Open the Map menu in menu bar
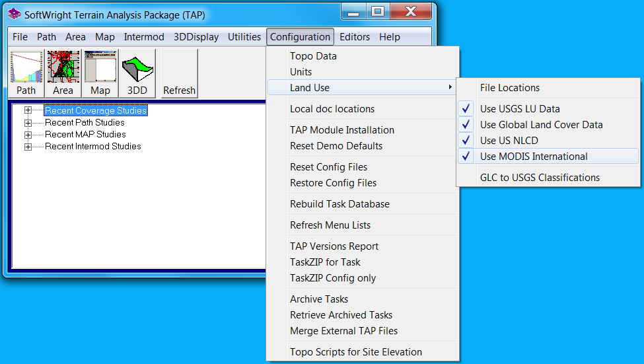The image size is (644, 364). point(105,37)
